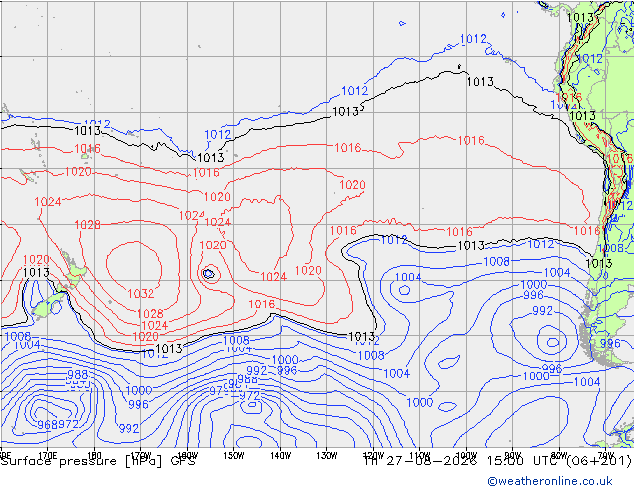This screenshot has width=634, height=490.
Task: Click the 1013 label in the top-right corner over Peru
Action: point(580,17)
